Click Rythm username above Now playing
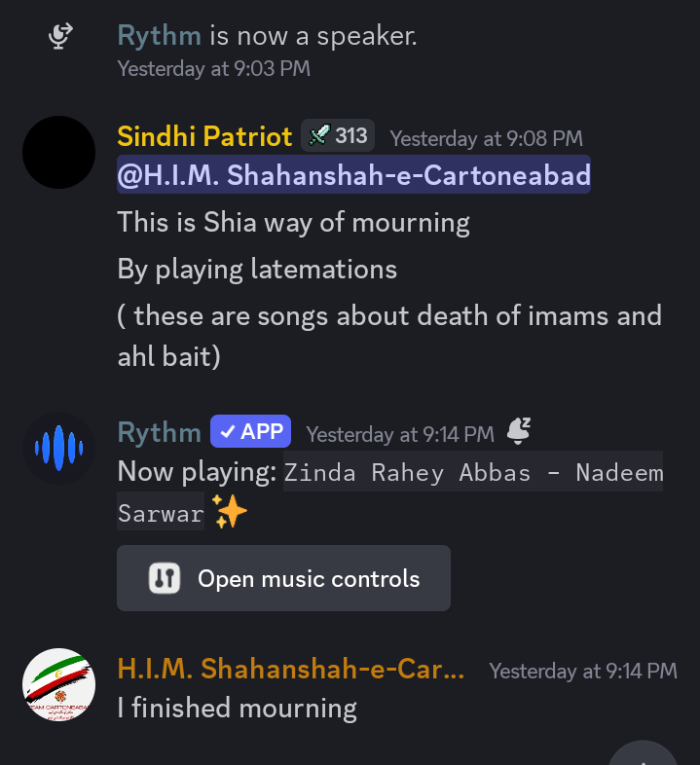 (159, 432)
